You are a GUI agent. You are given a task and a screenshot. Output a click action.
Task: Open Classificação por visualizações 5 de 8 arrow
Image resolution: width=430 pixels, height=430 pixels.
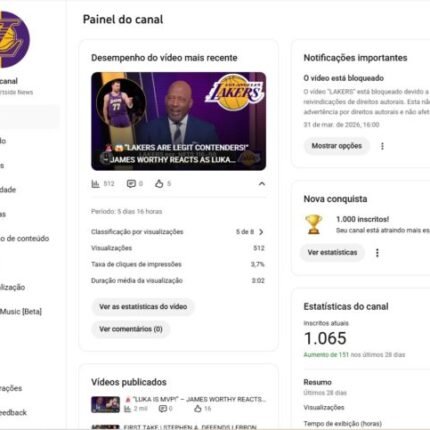tap(261, 232)
